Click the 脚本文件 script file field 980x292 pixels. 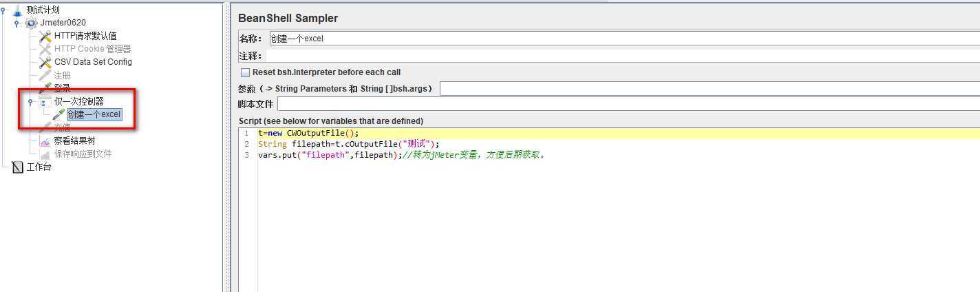[x=628, y=104]
